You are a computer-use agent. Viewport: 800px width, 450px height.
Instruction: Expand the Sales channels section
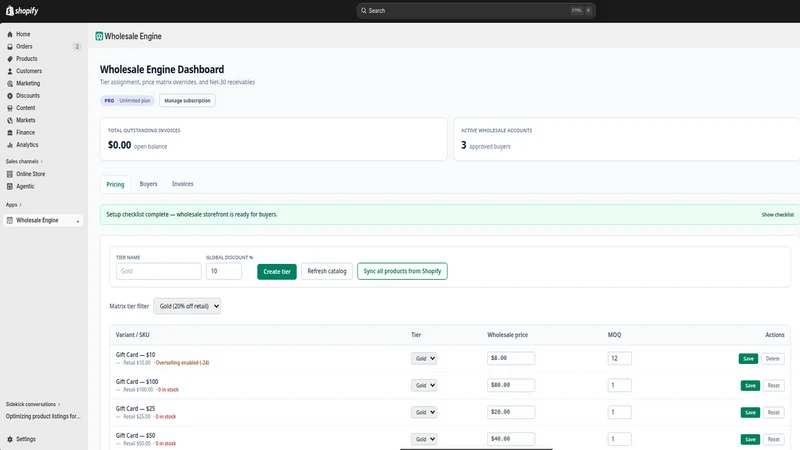tap(24, 161)
